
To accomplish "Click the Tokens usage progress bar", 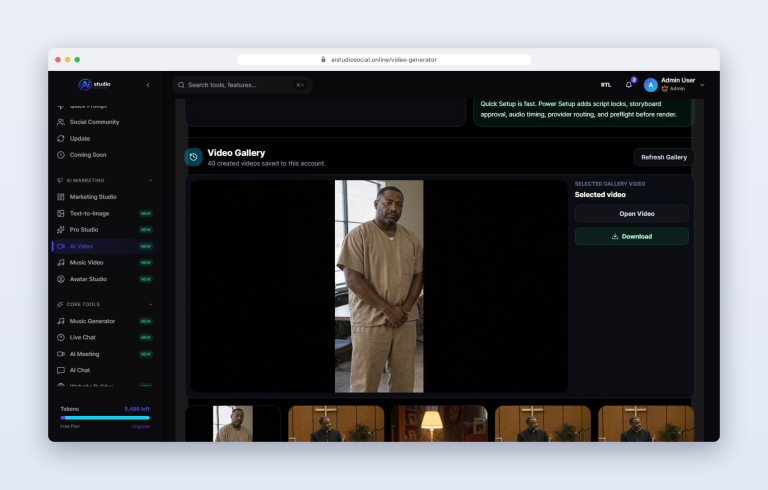I will coord(105,418).
